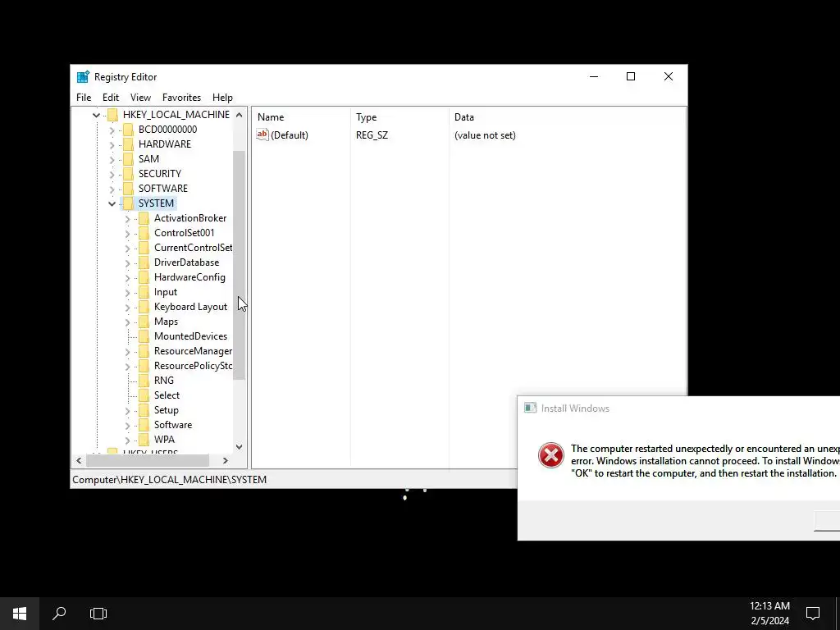Click the SYSTEM folder icon
This screenshot has width=840, height=630.
pos(128,203)
